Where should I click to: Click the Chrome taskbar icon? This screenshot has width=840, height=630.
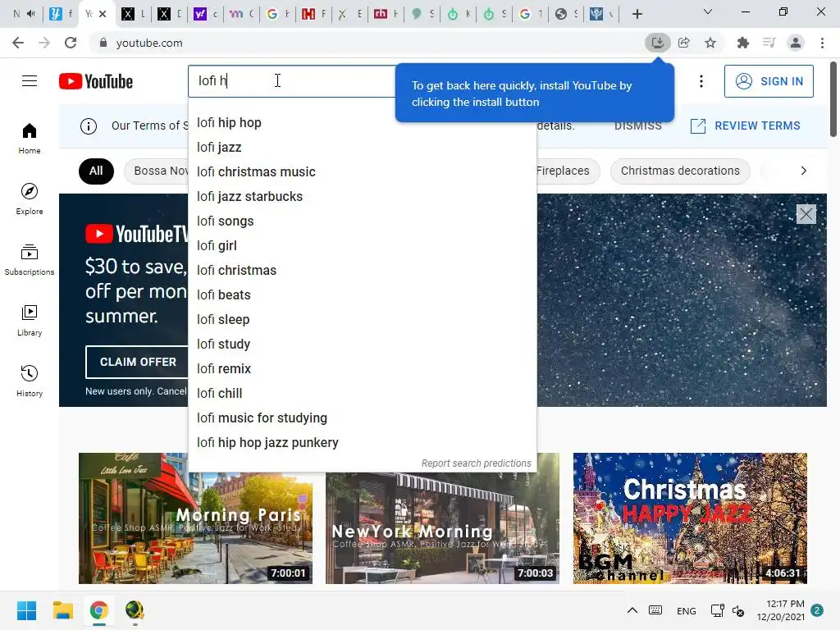click(x=98, y=610)
